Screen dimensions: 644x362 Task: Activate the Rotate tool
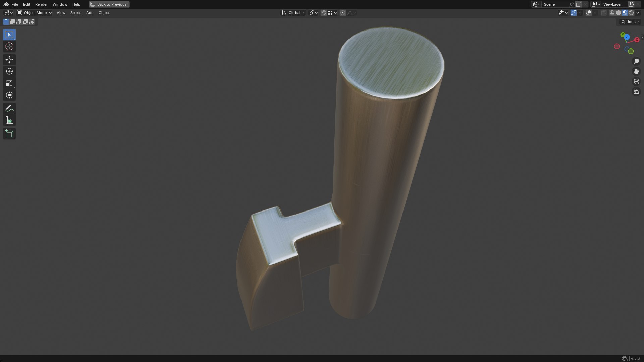pos(9,71)
